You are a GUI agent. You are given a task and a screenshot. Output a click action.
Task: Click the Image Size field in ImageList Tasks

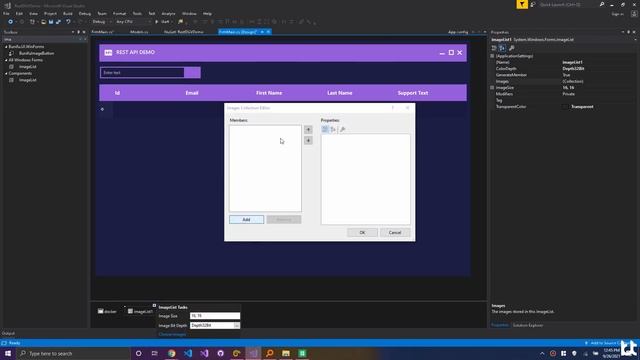tap(215, 316)
